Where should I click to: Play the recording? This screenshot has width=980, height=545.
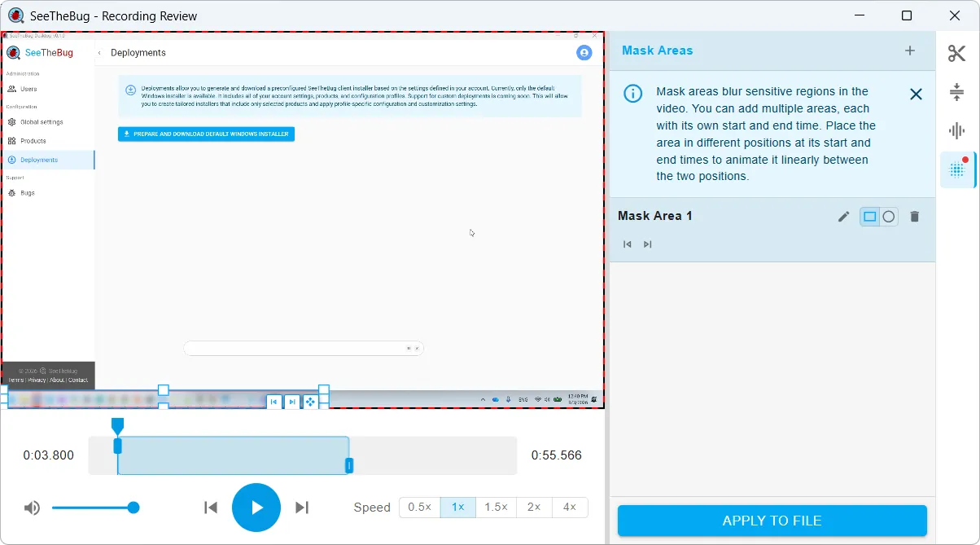point(256,508)
